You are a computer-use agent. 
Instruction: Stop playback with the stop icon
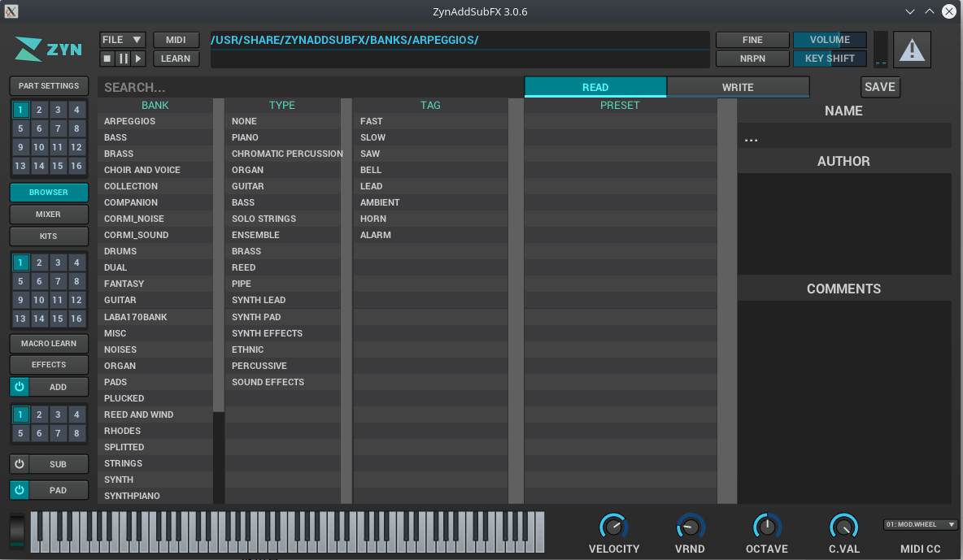(x=107, y=59)
